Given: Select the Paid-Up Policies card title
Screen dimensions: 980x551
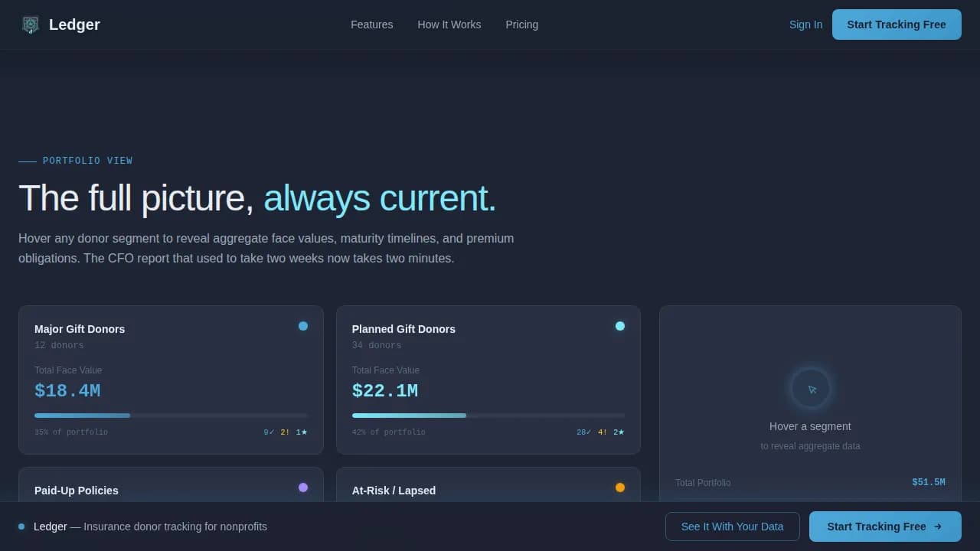Looking at the screenshot, I should pyautogui.click(x=77, y=491).
